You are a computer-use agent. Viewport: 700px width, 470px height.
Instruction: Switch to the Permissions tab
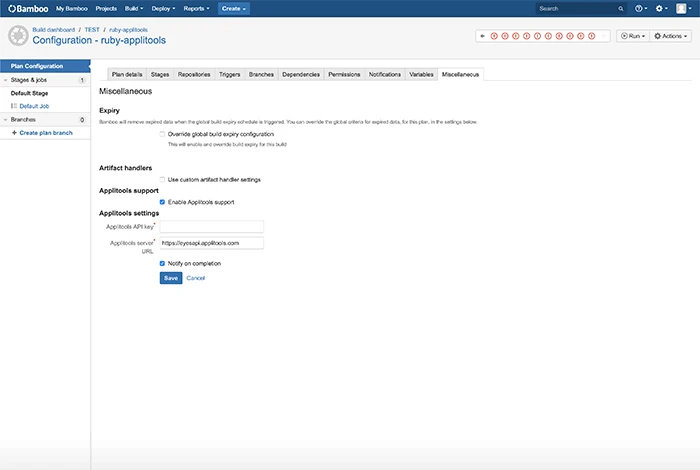(x=344, y=75)
